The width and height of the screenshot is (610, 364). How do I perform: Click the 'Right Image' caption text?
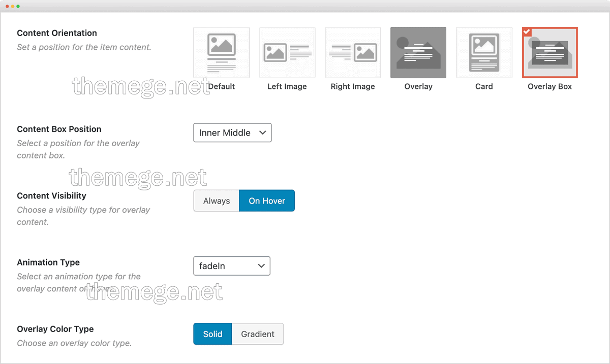[x=353, y=86]
